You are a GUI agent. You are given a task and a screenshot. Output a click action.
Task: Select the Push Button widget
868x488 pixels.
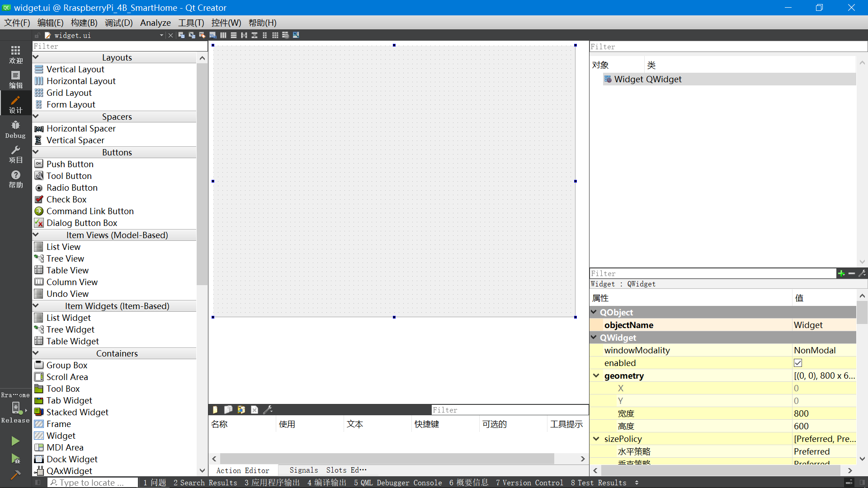click(x=70, y=164)
